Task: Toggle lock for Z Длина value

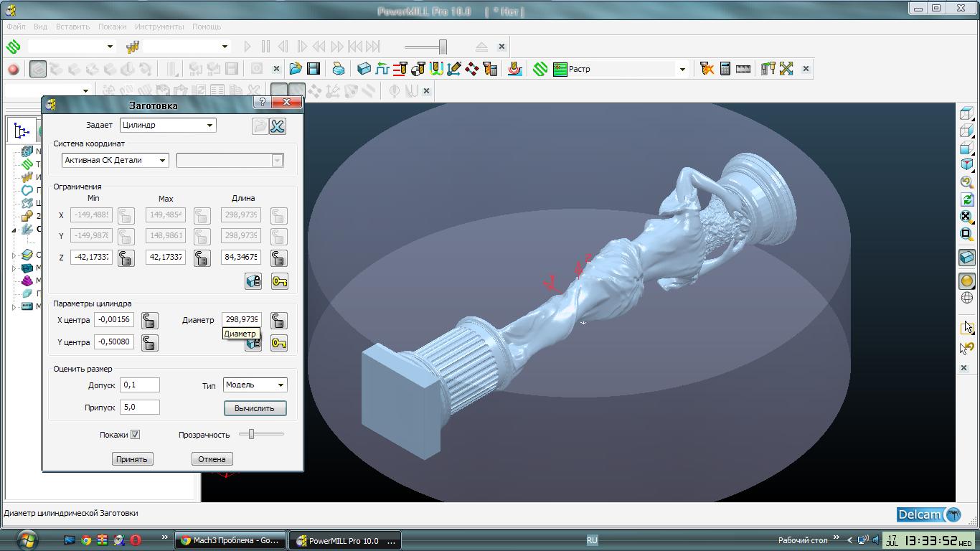Action: click(278, 258)
